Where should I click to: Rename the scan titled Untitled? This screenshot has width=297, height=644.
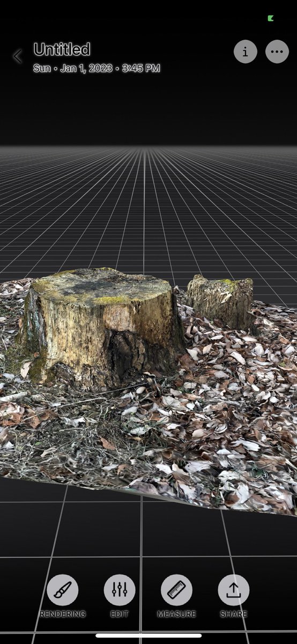point(62,49)
